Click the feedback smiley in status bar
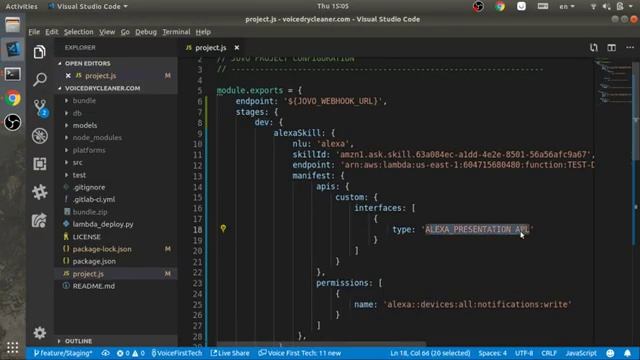The image size is (640, 360). [x=610, y=353]
